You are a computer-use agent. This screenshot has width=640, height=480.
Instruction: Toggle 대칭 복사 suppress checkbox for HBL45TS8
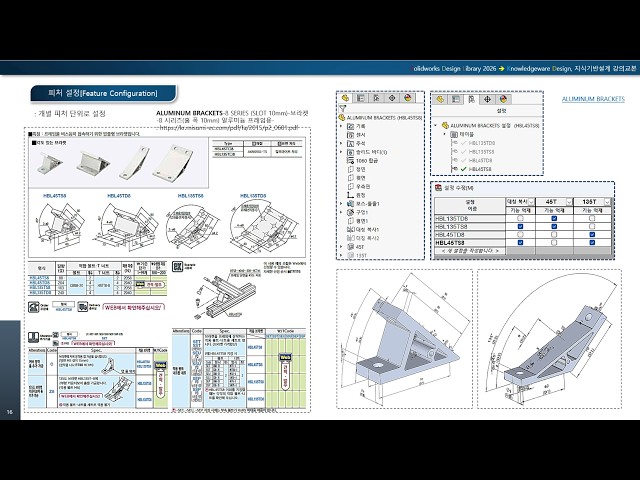click(520, 242)
